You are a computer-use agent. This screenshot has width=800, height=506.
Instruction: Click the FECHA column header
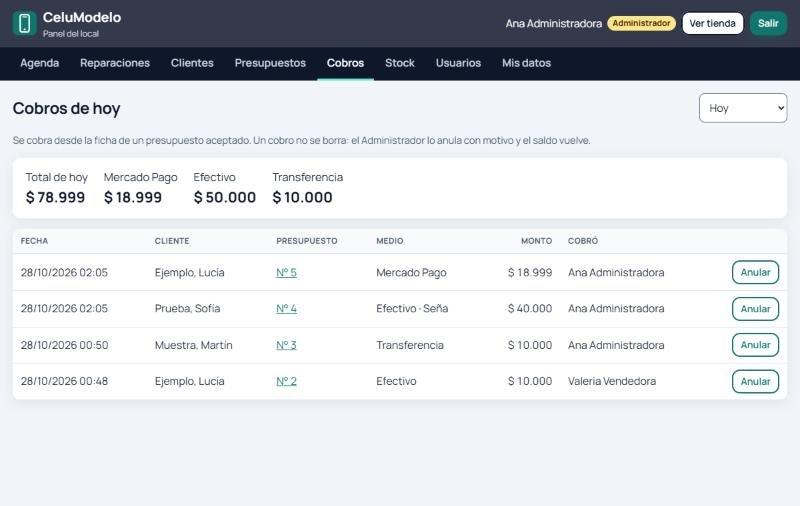(34, 241)
